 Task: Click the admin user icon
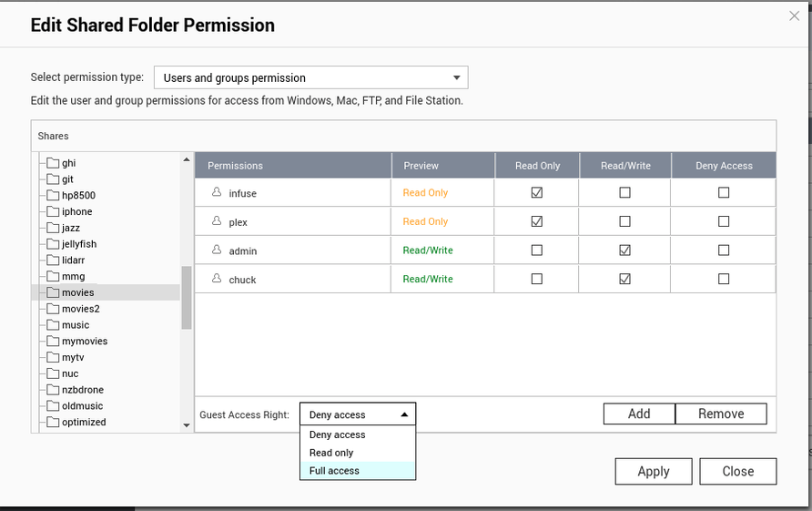click(217, 250)
